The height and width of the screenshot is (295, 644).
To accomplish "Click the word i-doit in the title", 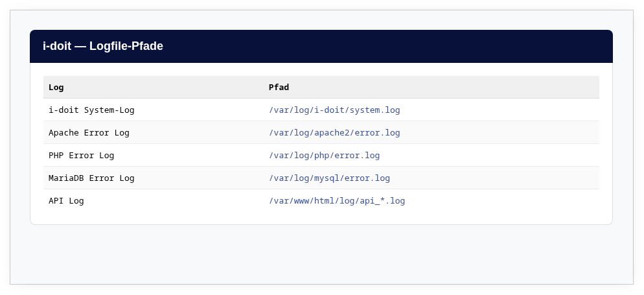I will (56, 46).
